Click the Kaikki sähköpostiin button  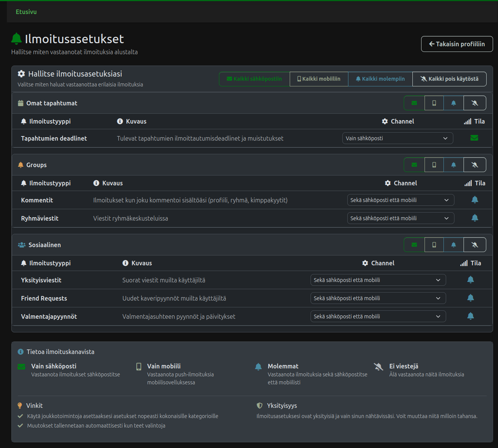[x=254, y=79]
